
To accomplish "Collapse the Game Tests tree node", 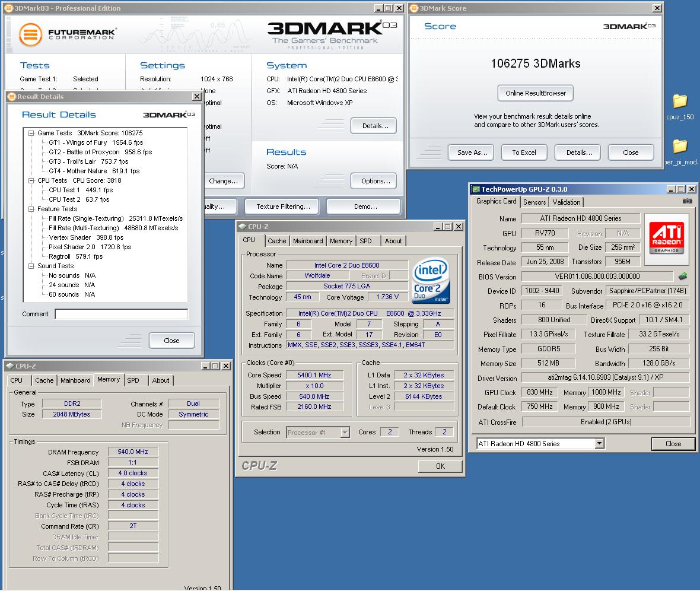I will coord(31,133).
